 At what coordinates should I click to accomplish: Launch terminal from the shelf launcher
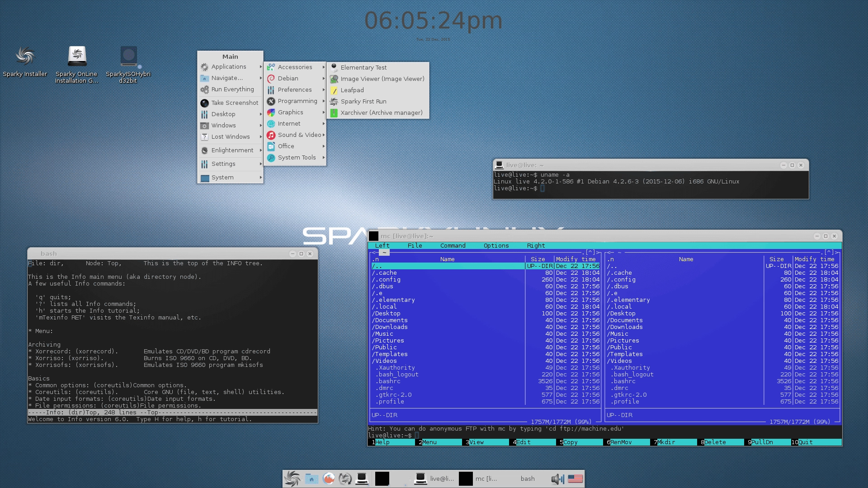(x=362, y=479)
